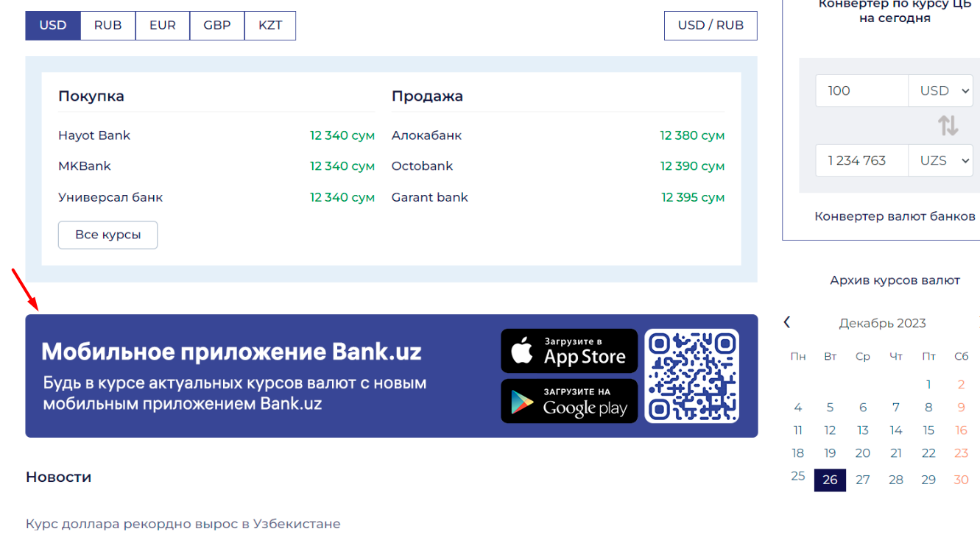Viewport: 980px width, 540px height.
Task: Select December 11 in the calendar
Action: (798, 430)
